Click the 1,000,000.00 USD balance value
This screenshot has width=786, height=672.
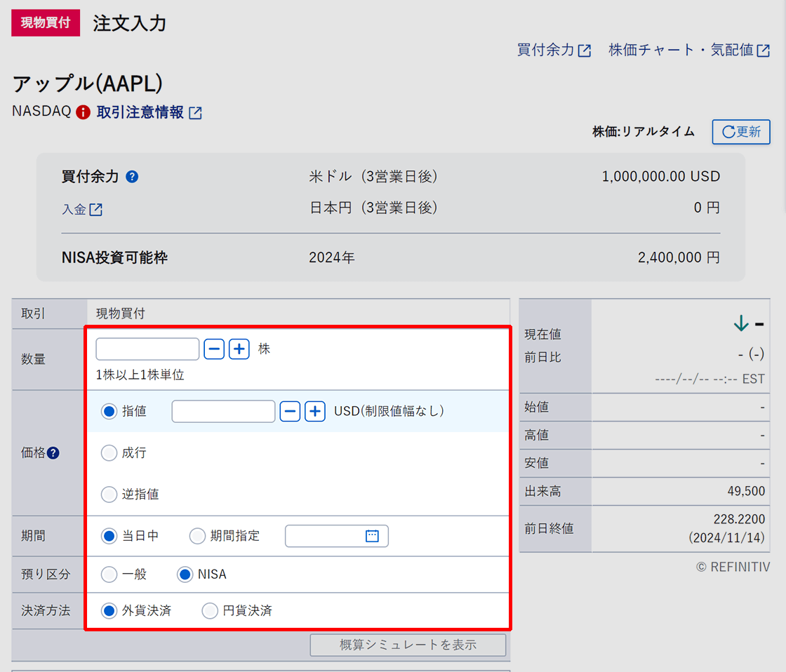[x=660, y=176]
